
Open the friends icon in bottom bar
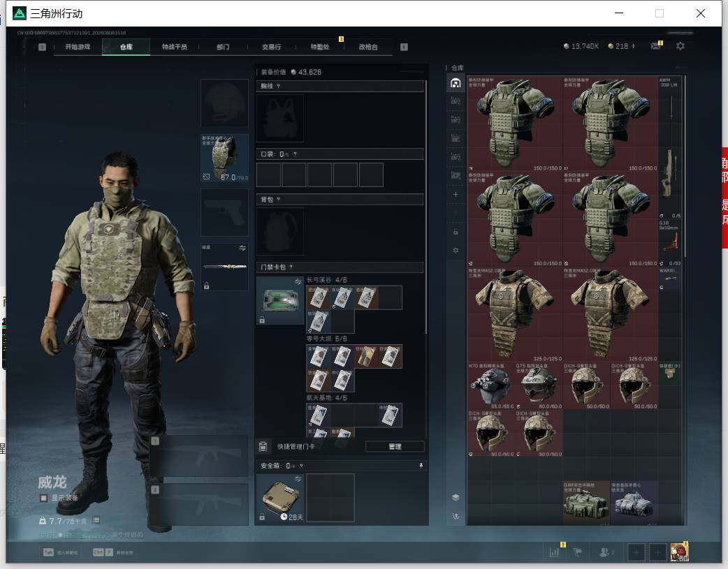[605, 552]
